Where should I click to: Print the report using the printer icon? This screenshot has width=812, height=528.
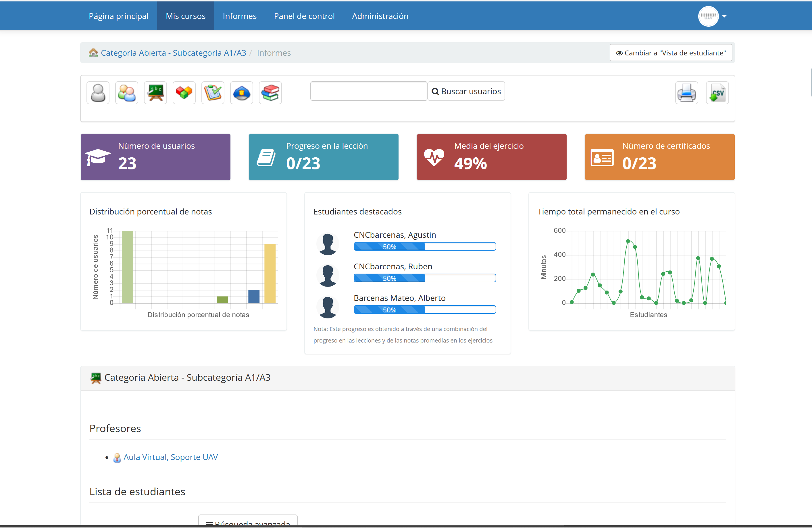(x=686, y=92)
